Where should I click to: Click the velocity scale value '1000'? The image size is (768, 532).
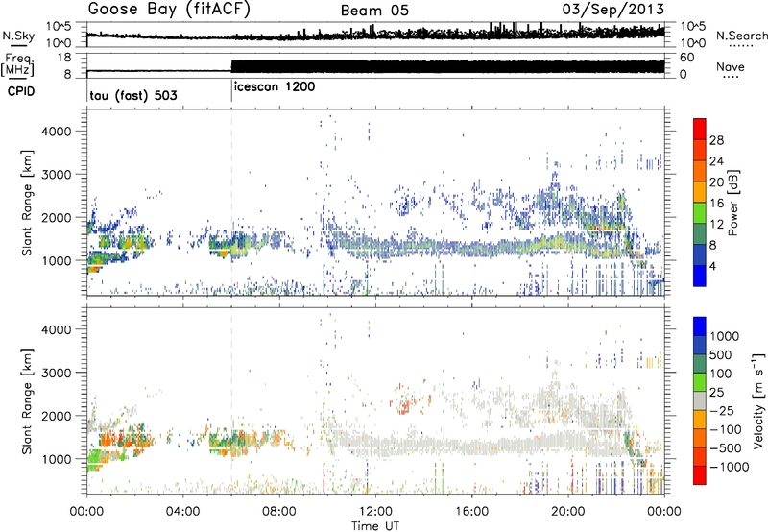coord(725,336)
